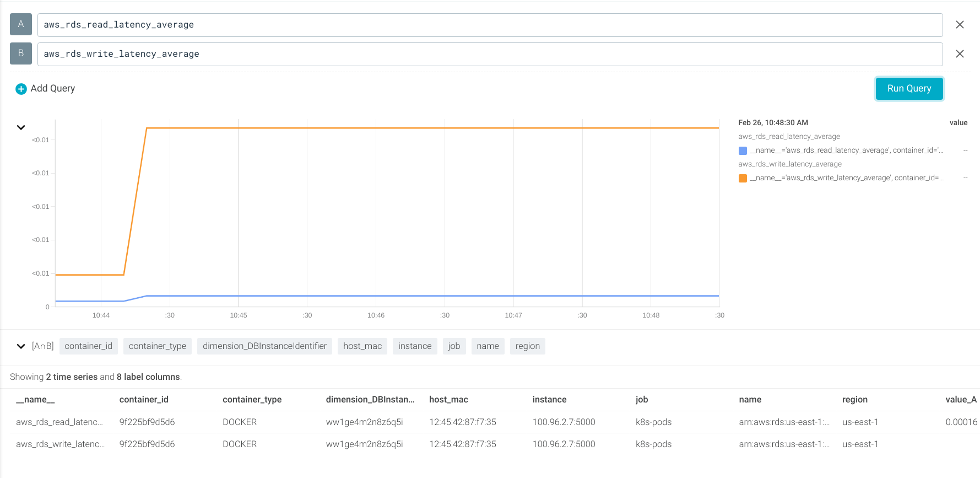Image resolution: width=980 pixels, height=478 pixels.
Task: Collapse the label filter row chevron
Action: (x=21, y=346)
